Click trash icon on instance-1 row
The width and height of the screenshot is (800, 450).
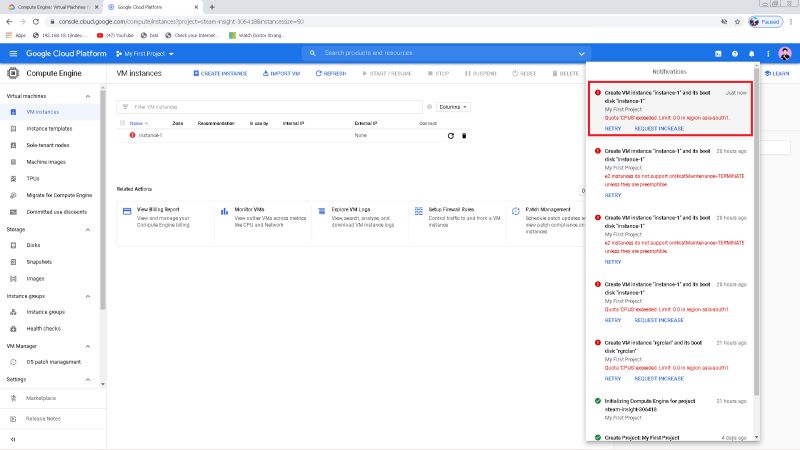click(x=464, y=136)
